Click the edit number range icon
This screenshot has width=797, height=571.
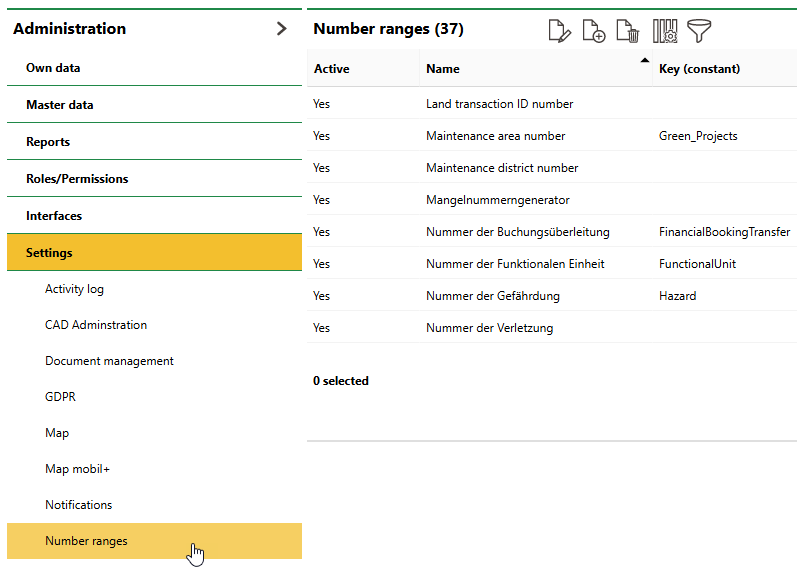(x=560, y=31)
